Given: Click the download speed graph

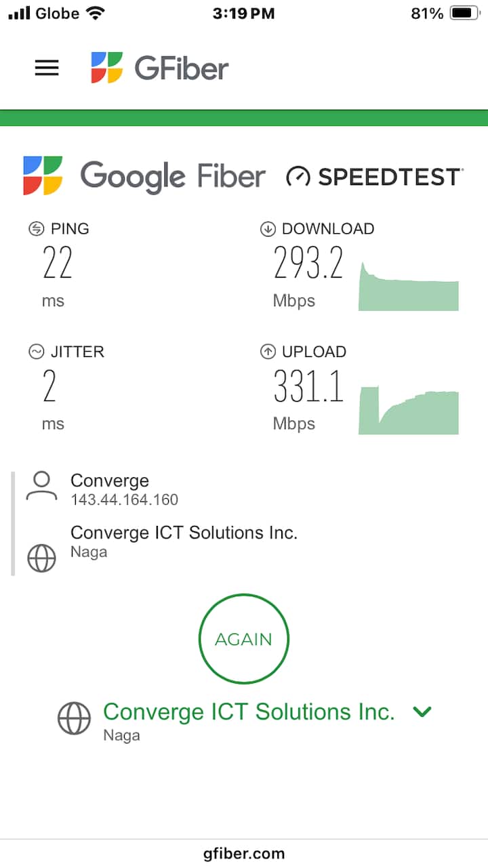Looking at the screenshot, I should 408,287.
